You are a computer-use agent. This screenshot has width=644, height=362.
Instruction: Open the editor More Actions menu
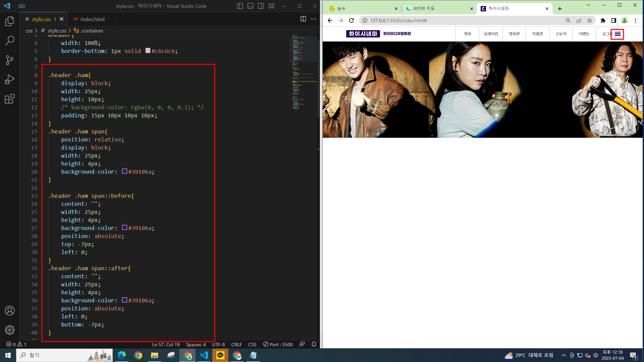pos(313,19)
